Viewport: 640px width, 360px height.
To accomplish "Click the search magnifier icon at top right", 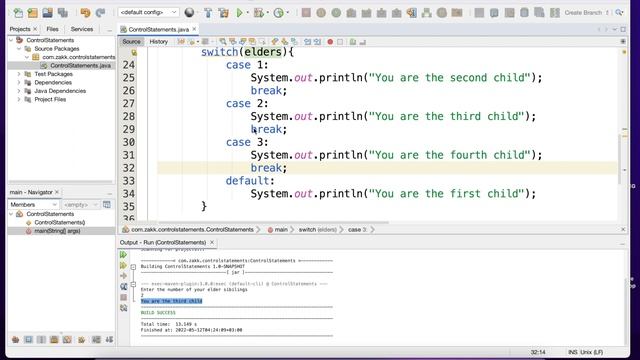I will [x=619, y=13].
